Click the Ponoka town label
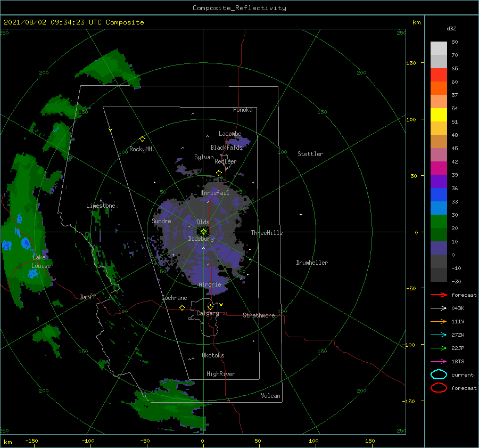The width and height of the screenshot is (479, 448). point(243,110)
